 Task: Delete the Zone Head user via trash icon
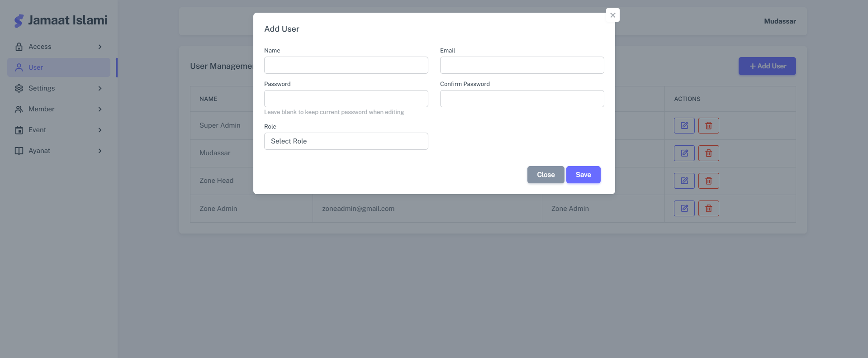point(708,181)
